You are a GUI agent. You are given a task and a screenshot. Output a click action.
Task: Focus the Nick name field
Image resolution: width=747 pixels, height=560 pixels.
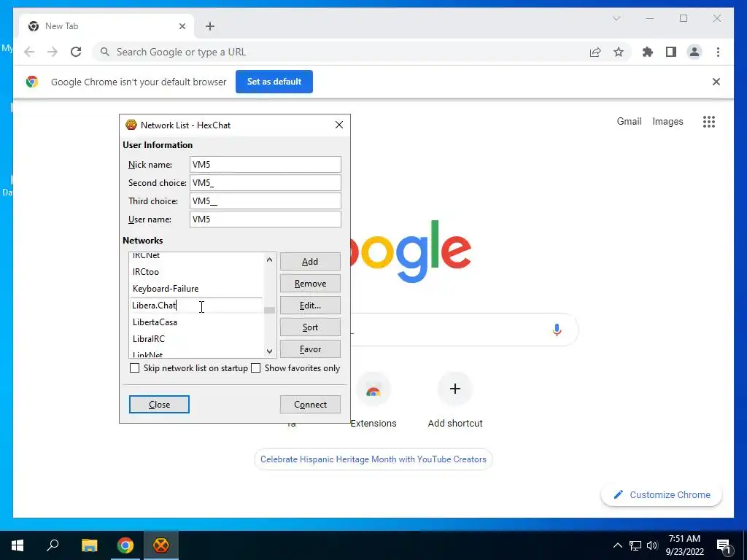click(266, 164)
